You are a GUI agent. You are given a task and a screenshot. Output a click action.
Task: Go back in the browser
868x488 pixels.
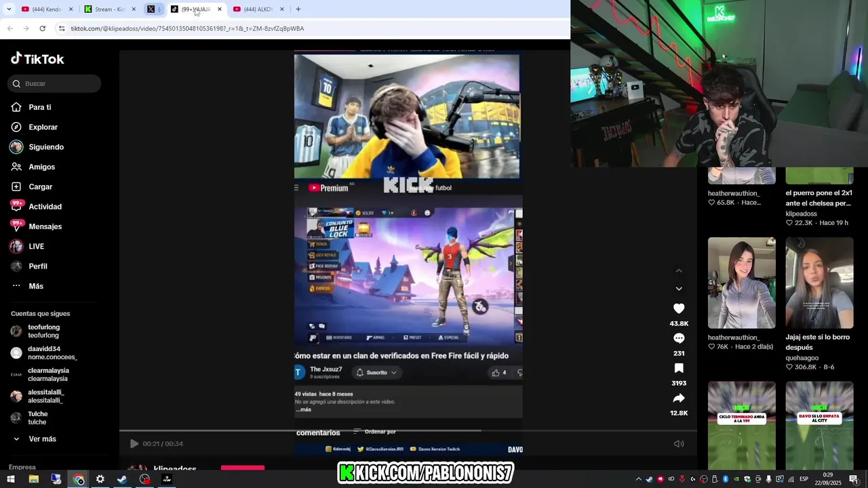[x=9, y=28]
